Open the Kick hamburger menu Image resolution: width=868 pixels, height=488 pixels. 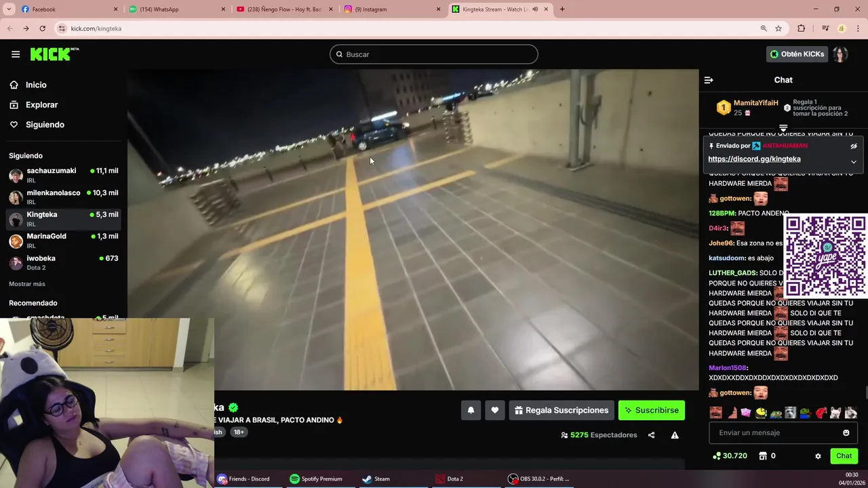(x=16, y=54)
